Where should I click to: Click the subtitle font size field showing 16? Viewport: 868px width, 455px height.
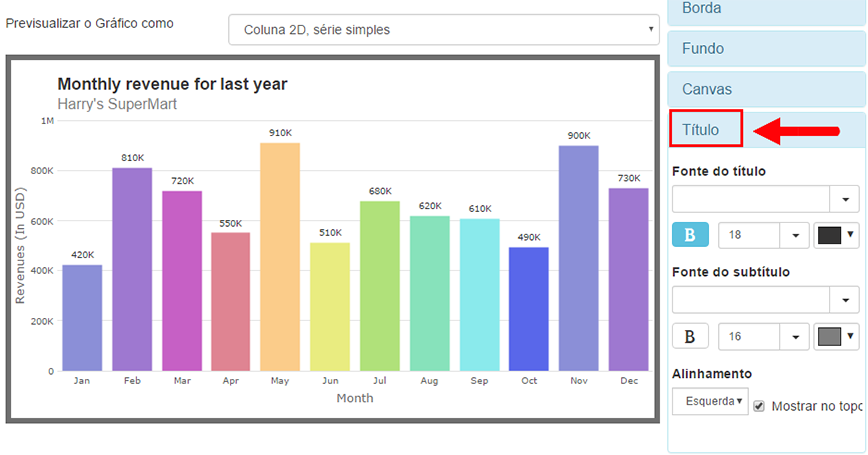[749, 336]
